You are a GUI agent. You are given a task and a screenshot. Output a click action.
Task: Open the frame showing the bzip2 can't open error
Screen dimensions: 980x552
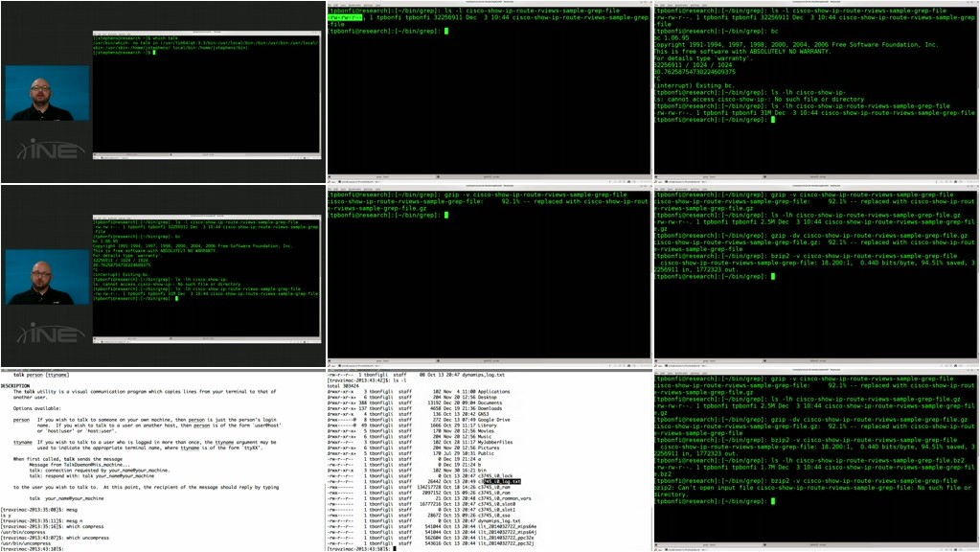pos(816,460)
